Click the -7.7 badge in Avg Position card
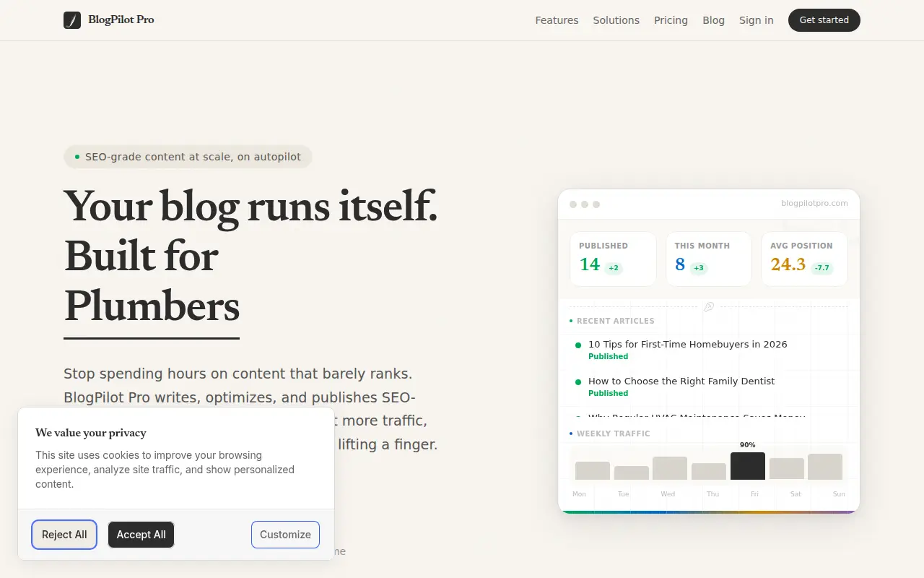 [x=822, y=268]
